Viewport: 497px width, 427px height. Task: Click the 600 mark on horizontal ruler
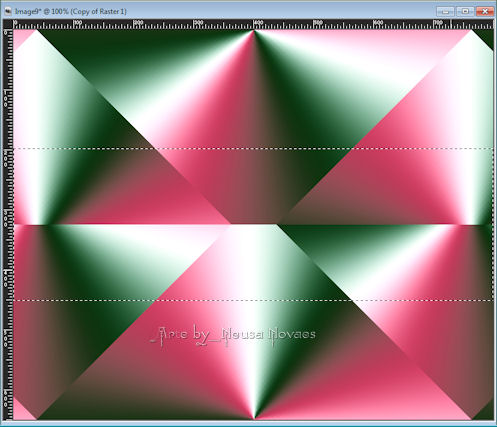tap(378, 23)
